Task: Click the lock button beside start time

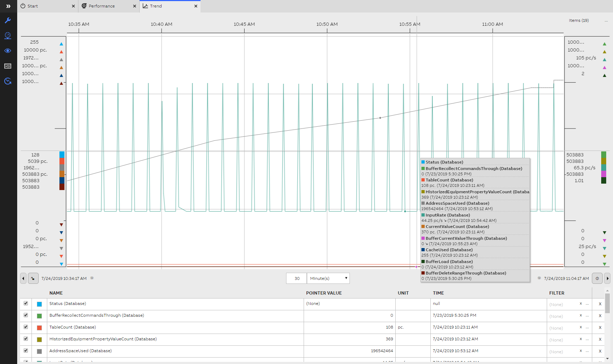Action: (33, 278)
